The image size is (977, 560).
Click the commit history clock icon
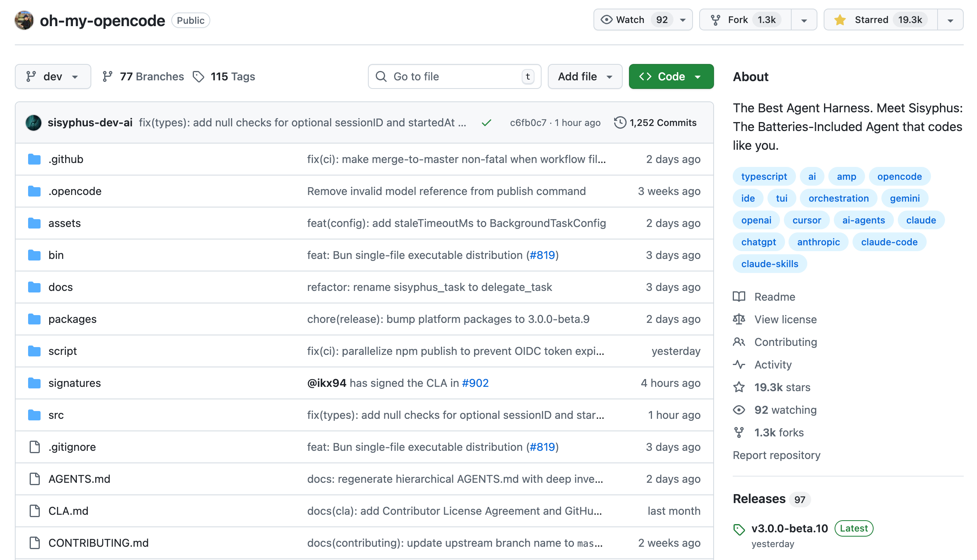[x=620, y=122]
